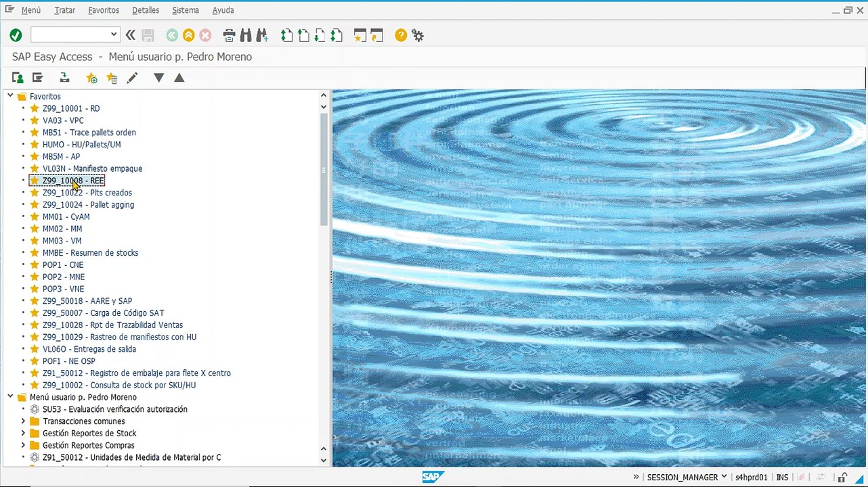Open the SESSION_MANAGER status dropdown
This screenshot has width=868, height=487.
tap(724, 477)
